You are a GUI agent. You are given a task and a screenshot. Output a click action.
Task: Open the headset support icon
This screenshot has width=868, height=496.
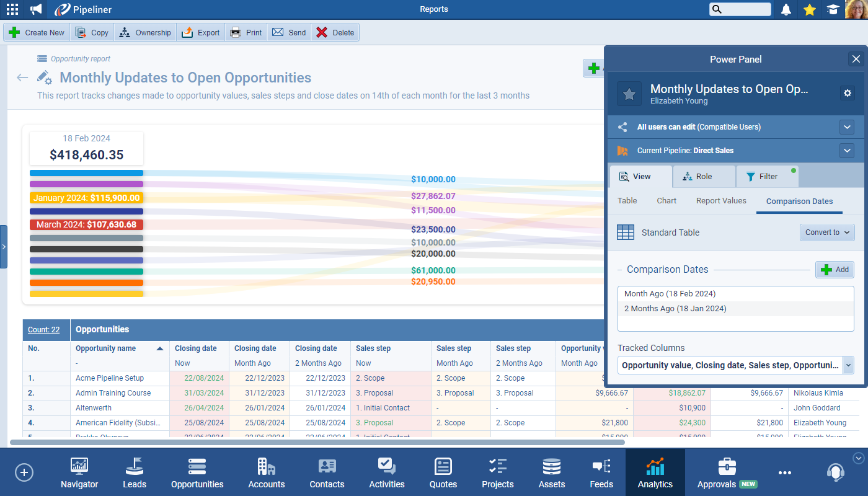pos(835,472)
